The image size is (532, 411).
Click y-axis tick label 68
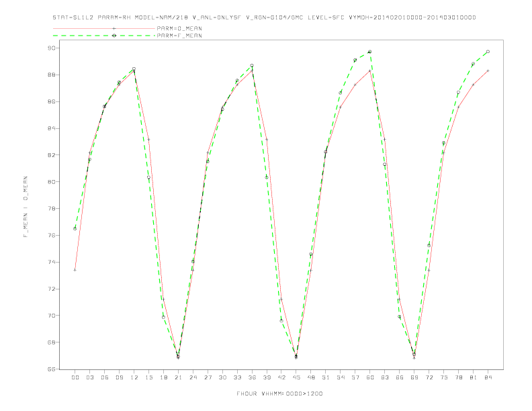coord(52,342)
